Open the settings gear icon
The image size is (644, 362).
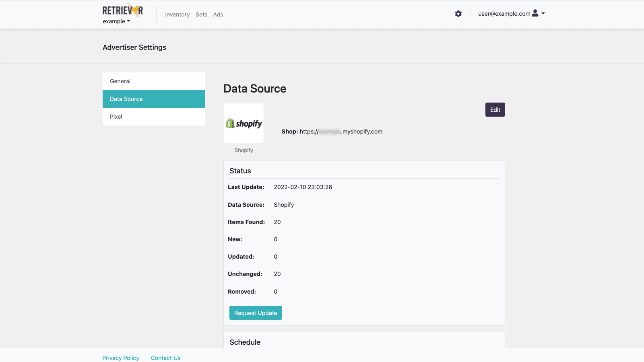coord(458,14)
